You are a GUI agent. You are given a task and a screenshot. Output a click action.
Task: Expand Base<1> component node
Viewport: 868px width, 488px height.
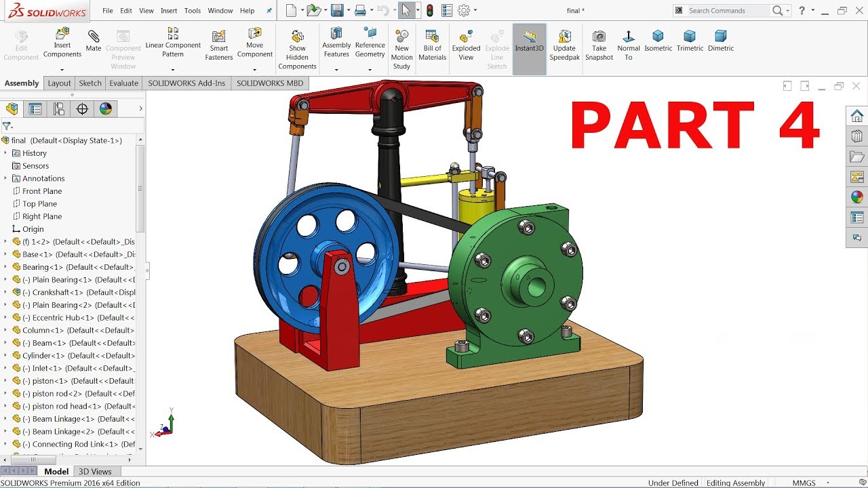[x=5, y=254]
